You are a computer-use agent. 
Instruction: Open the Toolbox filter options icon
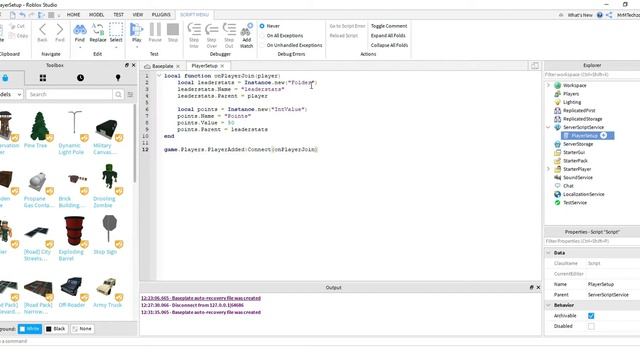pos(130,94)
